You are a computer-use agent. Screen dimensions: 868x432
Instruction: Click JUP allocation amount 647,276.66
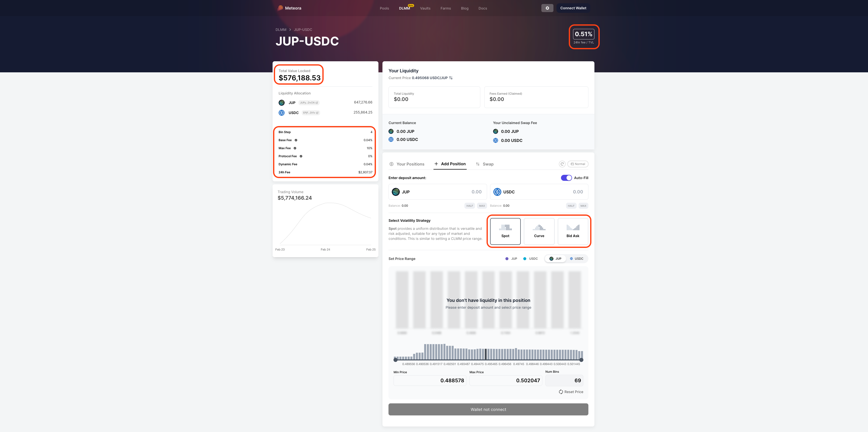363,102
